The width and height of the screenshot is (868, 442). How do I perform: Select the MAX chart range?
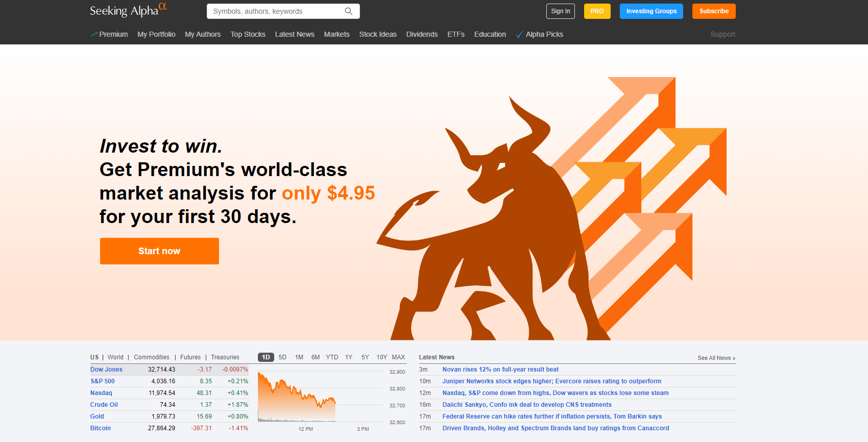coord(398,357)
